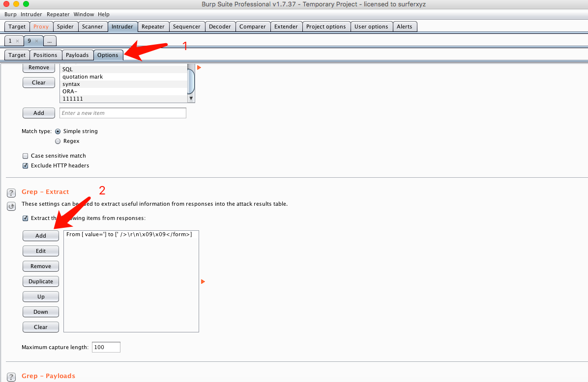Image resolution: width=588 pixels, height=382 pixels.
Task: Open the Intruder menu
Action: (x=31, y=14)
